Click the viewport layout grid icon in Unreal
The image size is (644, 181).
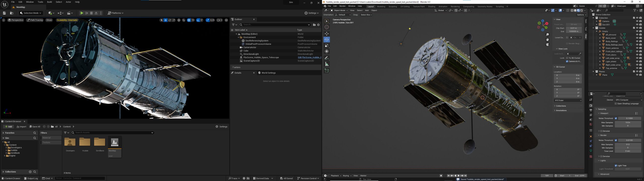[x=226, y=20]
